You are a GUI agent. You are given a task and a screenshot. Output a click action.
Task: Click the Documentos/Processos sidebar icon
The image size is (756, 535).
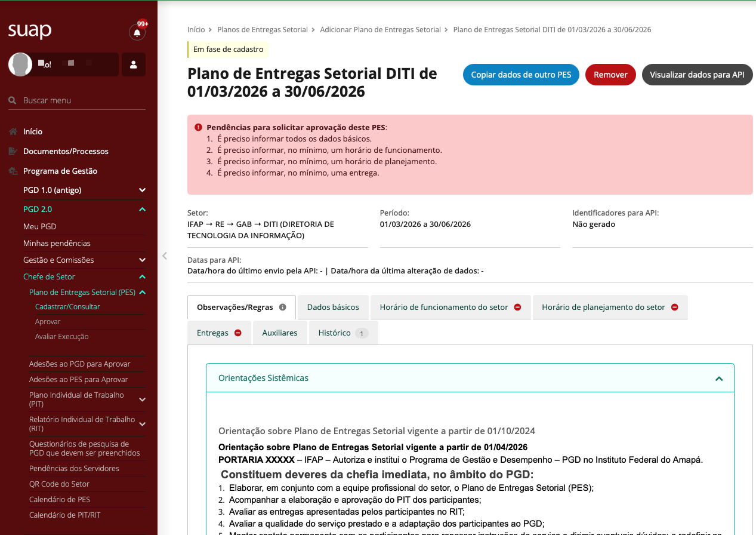13,151
